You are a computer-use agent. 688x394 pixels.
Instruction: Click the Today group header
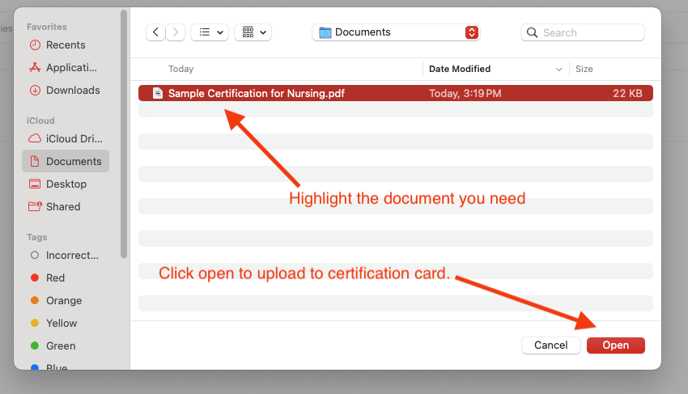click(x=181, y=69)
